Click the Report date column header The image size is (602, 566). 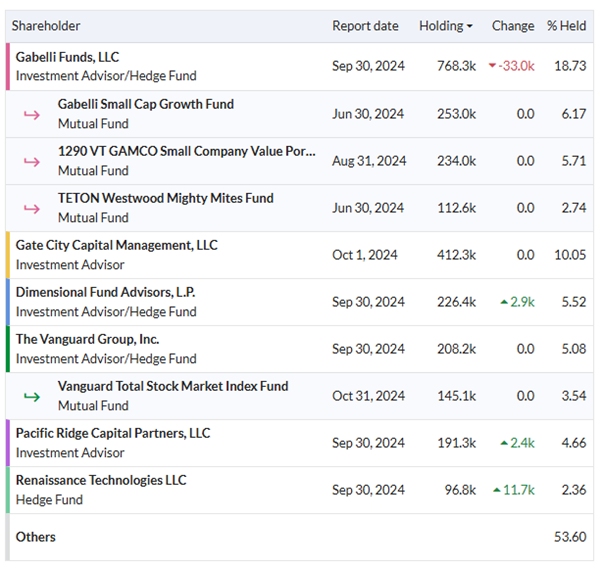[365, 26]
